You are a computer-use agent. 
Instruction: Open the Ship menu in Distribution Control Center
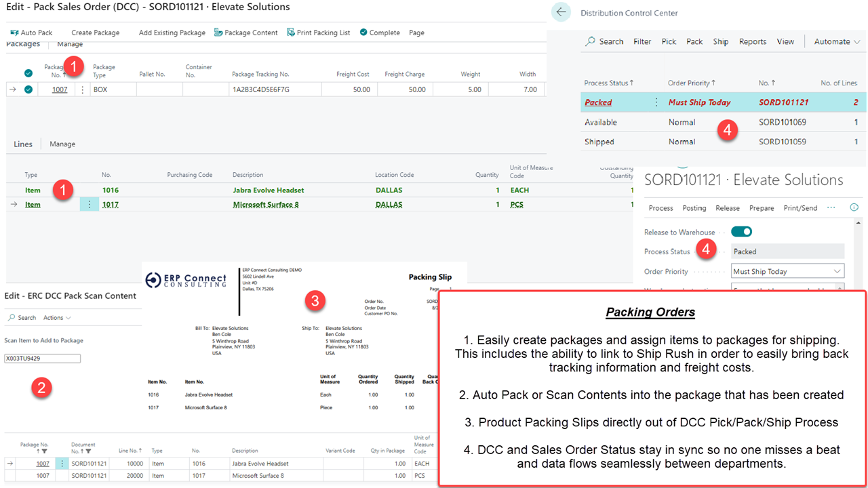point(721,41)
